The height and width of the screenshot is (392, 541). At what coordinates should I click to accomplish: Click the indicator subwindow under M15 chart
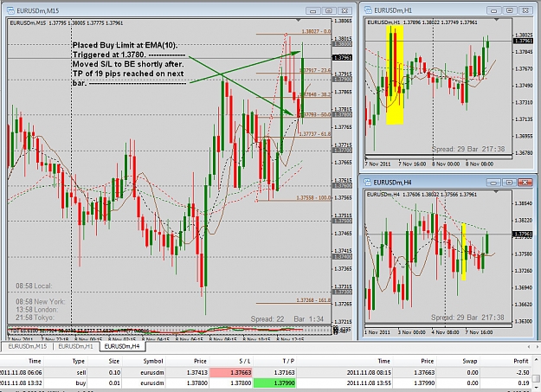169,331
